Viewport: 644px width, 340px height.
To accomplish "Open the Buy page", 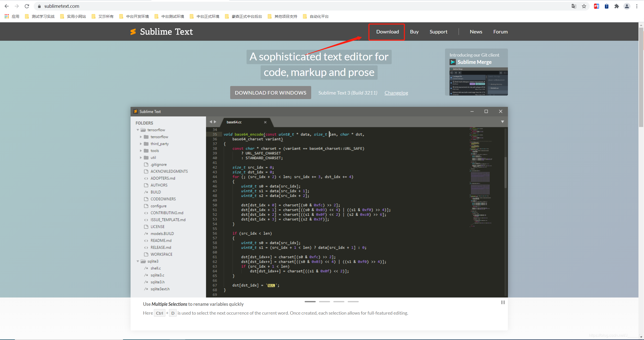I will 414,32.
